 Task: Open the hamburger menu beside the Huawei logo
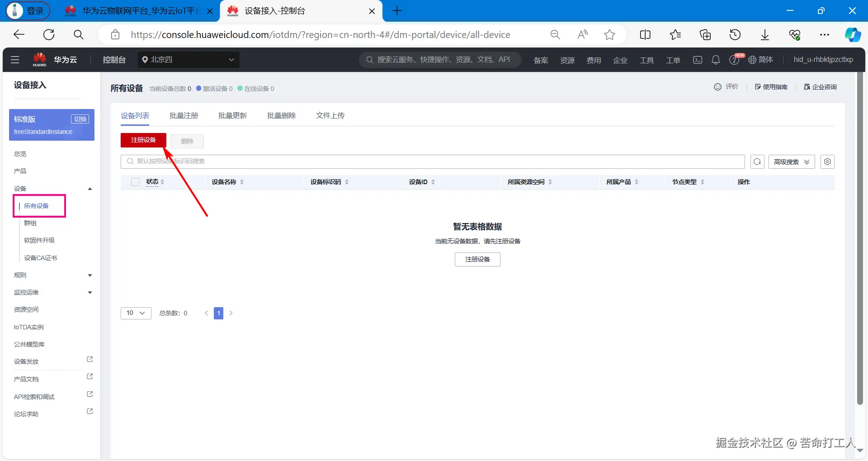click(x=15, y=59)
